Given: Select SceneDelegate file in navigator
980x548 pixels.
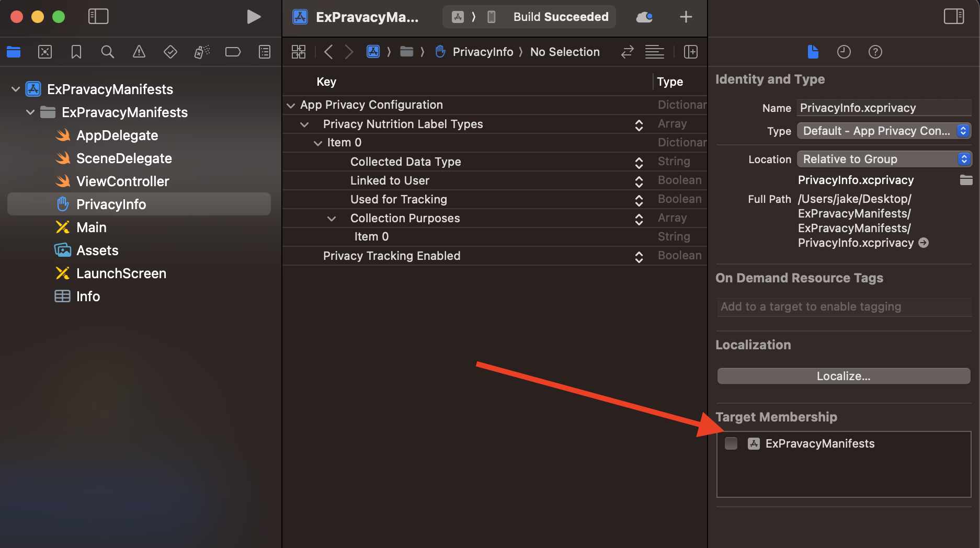Looking at the screenshot, I should click(x=124, y=158).
